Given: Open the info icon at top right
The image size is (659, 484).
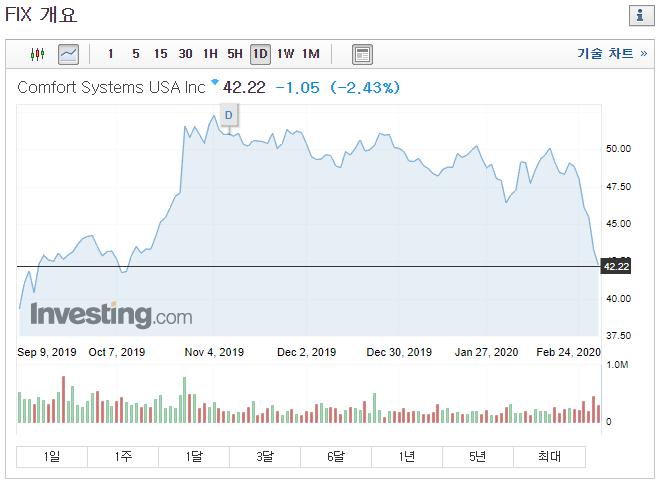Looking at the screenshot, I should click(641, 16).
